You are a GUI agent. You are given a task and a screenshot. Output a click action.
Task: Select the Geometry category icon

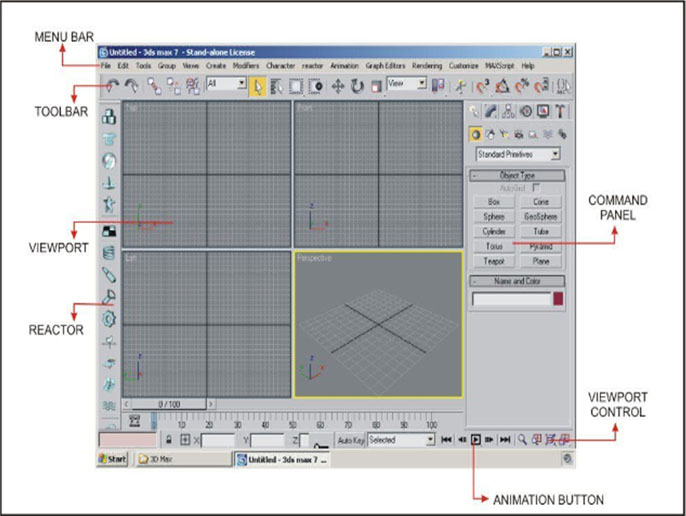tap(476, 134)
